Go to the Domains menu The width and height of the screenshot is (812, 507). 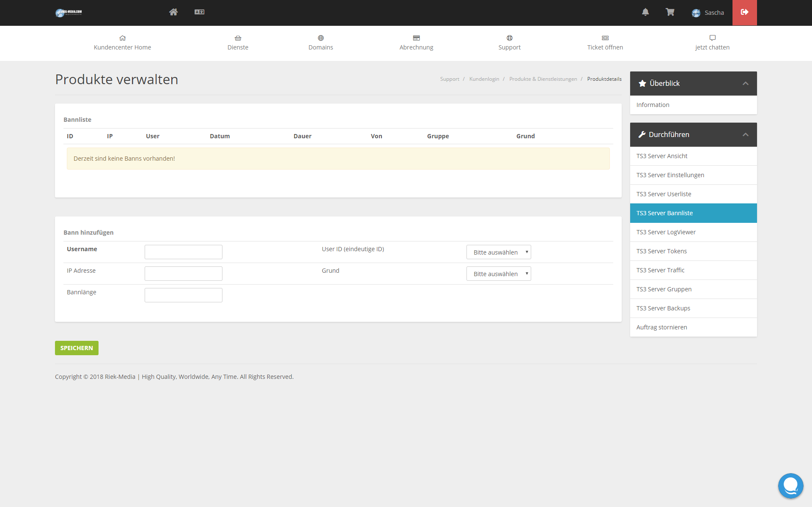click(x=321, y=43)
